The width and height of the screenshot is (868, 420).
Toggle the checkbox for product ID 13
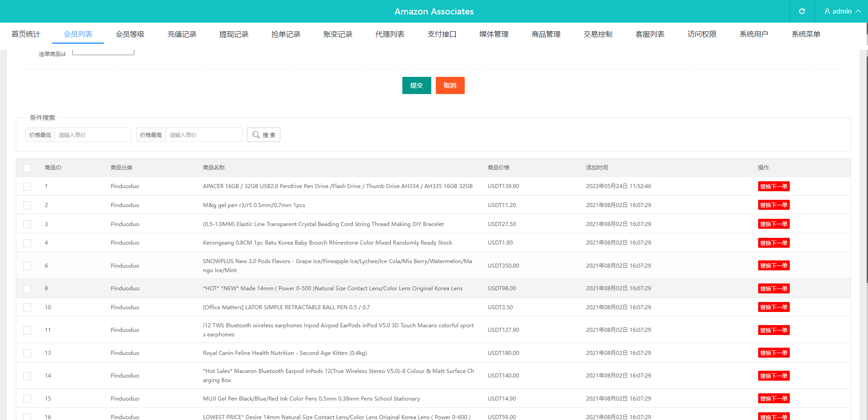(x=27, y=353)
